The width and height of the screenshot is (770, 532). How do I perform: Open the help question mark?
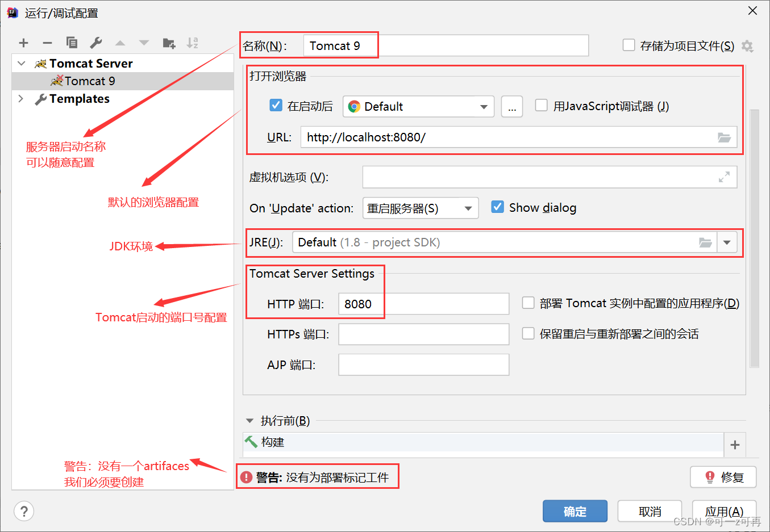click(x=24, y=511)
